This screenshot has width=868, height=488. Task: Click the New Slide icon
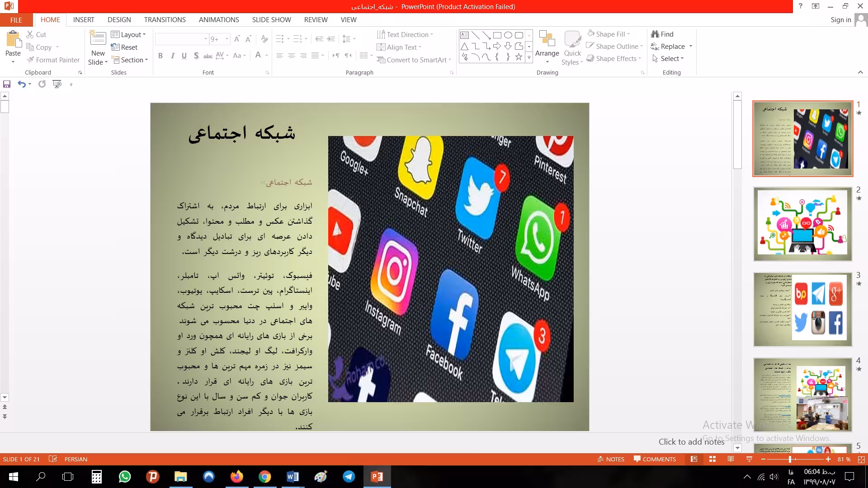(98, 40)
